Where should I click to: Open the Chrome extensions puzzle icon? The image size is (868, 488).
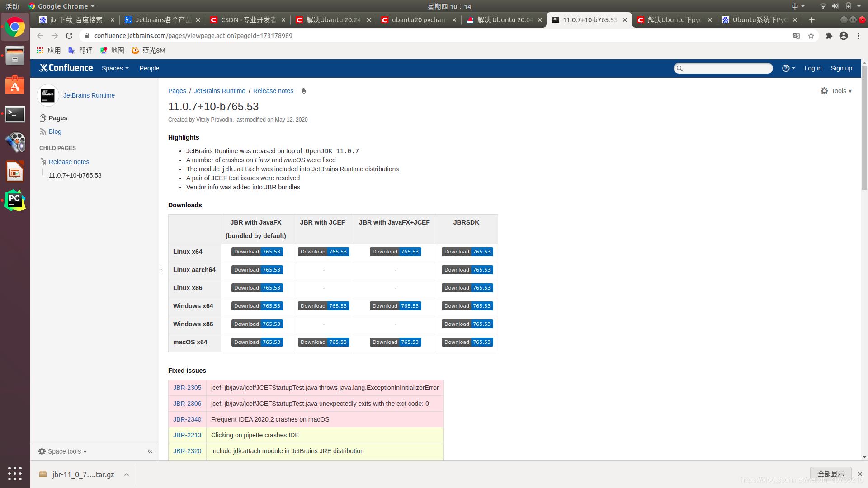coord(829,36)
